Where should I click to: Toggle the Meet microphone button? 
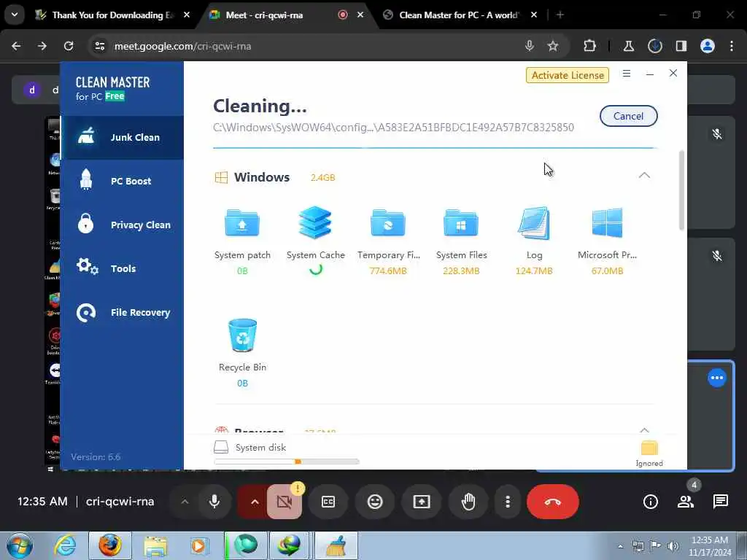coord(214,502)
